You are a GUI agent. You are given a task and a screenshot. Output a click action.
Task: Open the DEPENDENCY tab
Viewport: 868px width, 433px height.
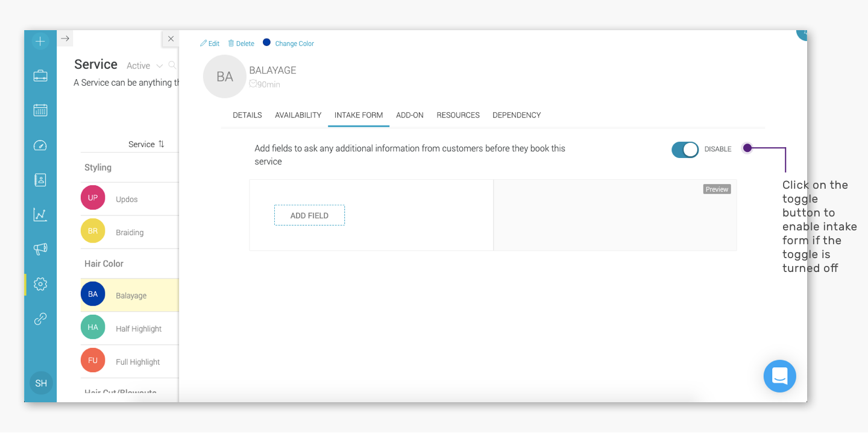517,115
